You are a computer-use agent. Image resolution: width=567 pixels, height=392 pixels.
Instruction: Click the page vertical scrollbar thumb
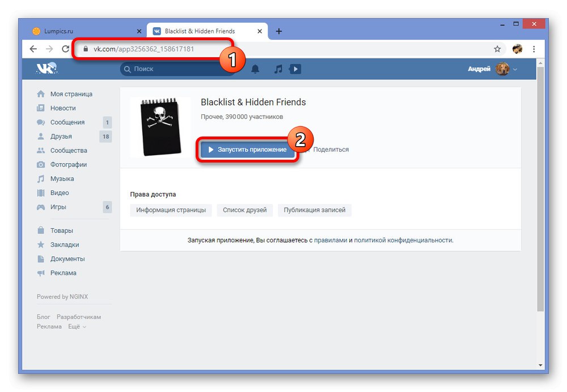pyautogui.click(x=540, y=189)
